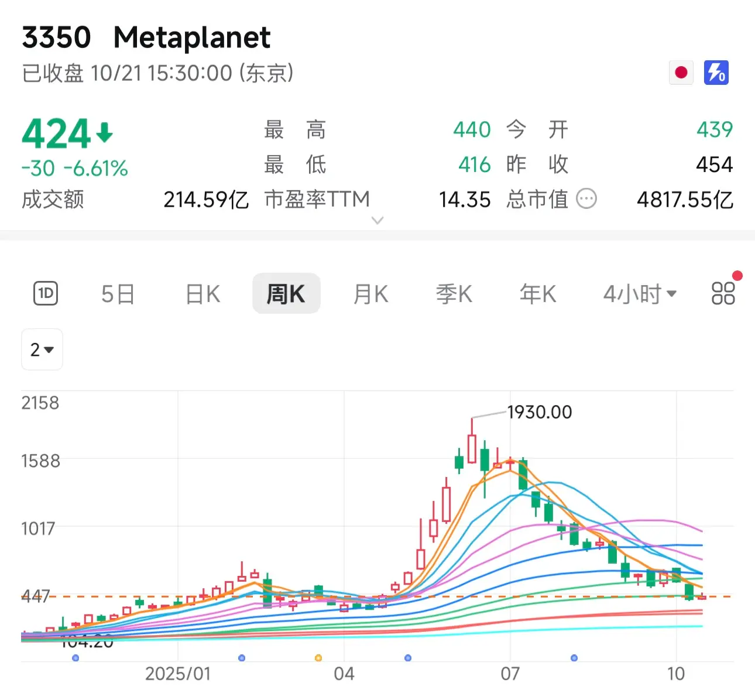Tap the blue lightning real-time quote icon
Image resolution: width=755 pixels, height=700 pixels.
716,73
